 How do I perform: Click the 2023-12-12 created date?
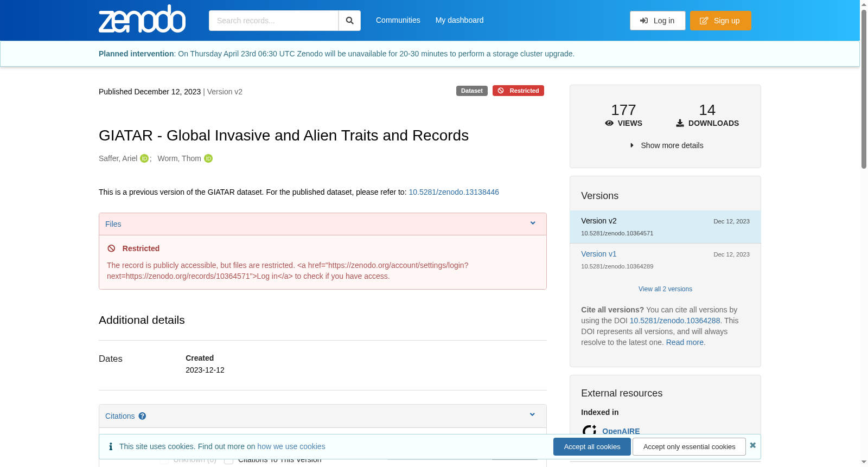[205, 370]
